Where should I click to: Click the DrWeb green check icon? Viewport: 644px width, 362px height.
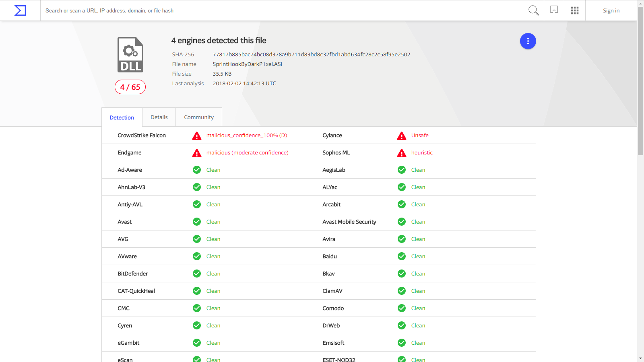(x=402, y=325)
